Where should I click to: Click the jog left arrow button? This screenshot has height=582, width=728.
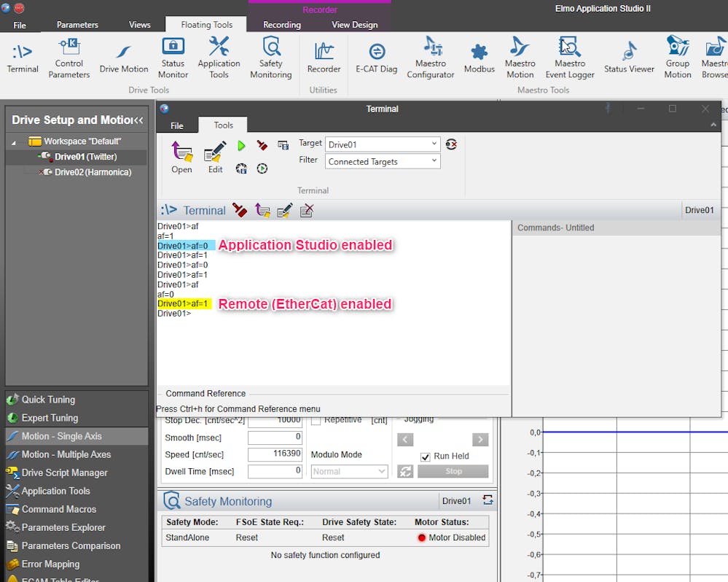coord(405,439)
